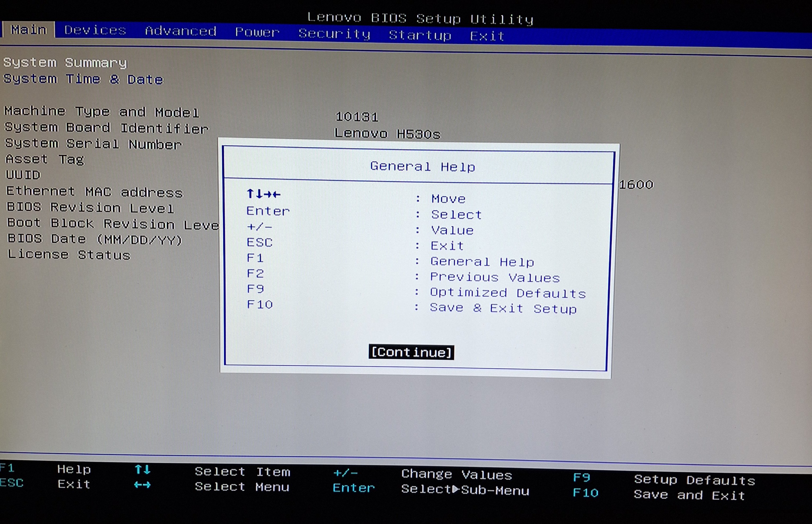Click the Continue button in General Help
812x524 pixels.
(411, 352)
